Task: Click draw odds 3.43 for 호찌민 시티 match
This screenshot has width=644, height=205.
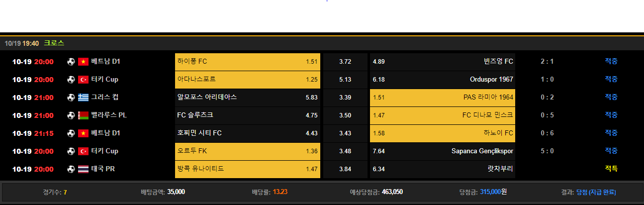Action: pos(345,133)
